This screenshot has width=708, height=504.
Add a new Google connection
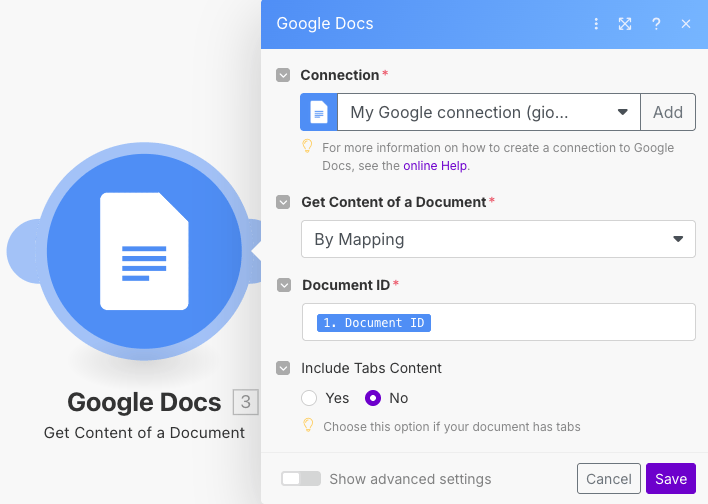pyautogui.click(x=668, y=112)
